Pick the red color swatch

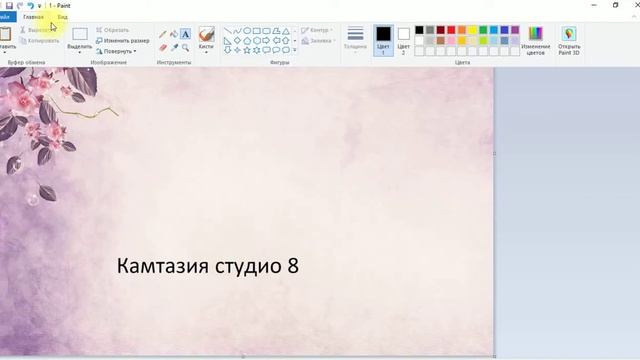click(451, 30)
